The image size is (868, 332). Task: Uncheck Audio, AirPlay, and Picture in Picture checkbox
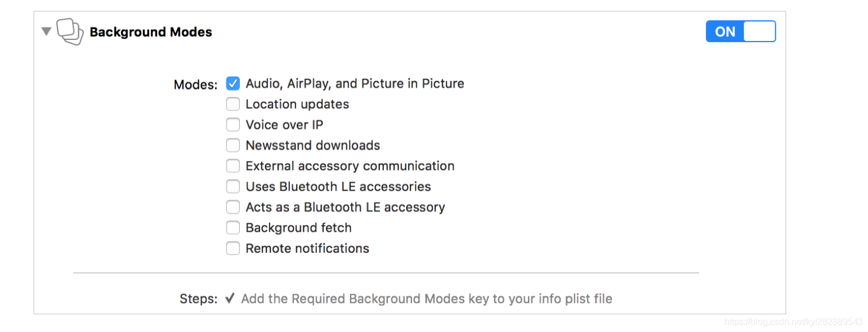pyautogui.click(x=233, y=84)
